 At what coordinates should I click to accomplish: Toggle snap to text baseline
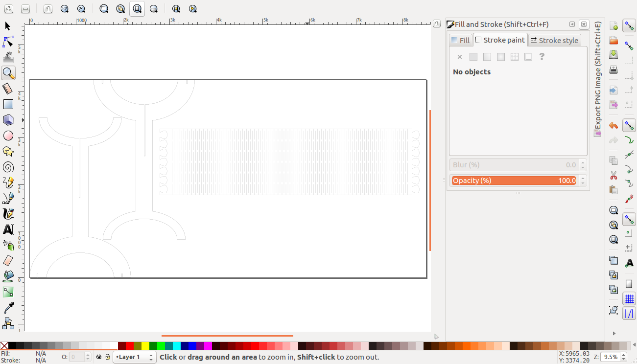click(x=629, y=263)
